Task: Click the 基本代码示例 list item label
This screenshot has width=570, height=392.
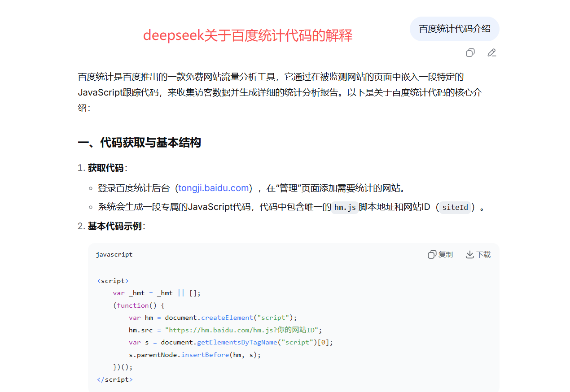Action: (x=114, y=226)
